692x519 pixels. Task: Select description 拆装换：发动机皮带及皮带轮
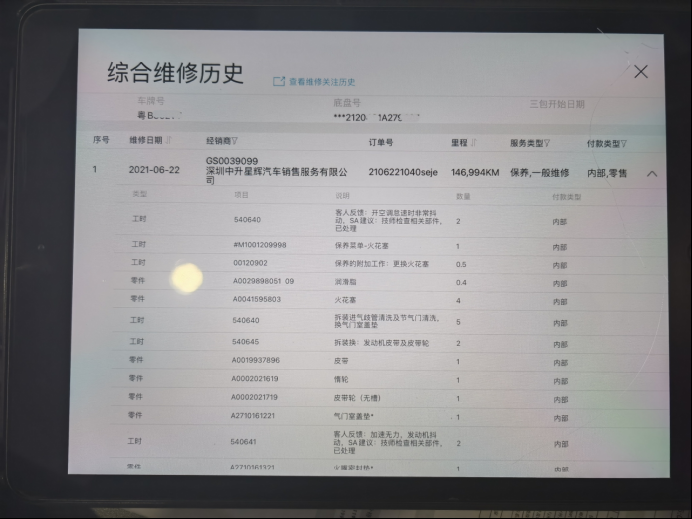381,343
